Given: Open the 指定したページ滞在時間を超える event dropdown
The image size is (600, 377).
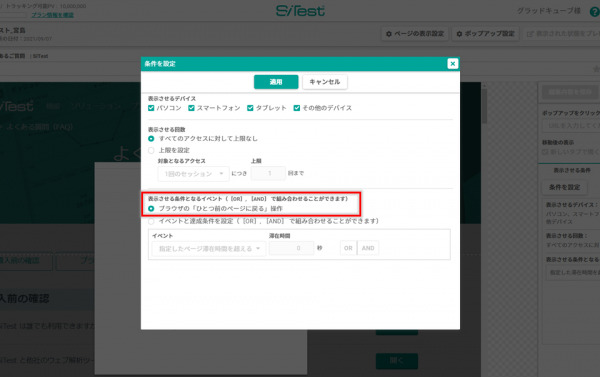Looking at the screenshot, I should 209,248.
